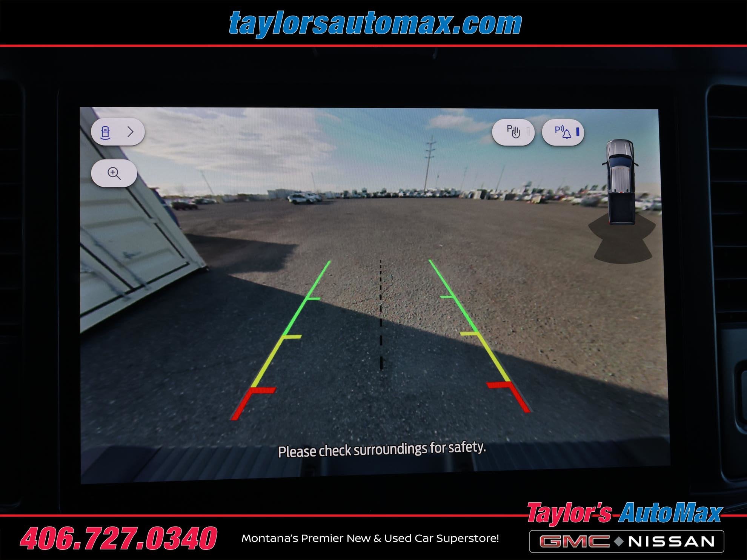The image size is (747, 560).
Task: Tap the safety warning message text
Action: (382, 450)
